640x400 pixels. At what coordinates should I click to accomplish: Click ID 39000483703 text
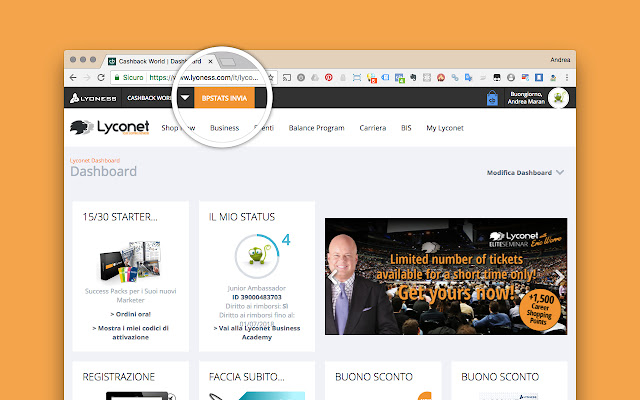click(257, 297)
